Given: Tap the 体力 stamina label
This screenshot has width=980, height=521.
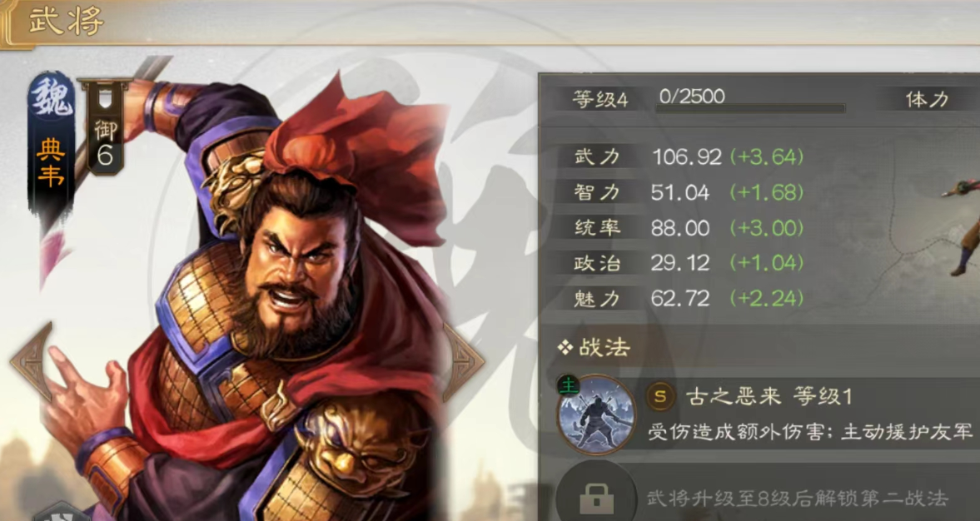Looking at the screenshot, I should coord(926,99).
